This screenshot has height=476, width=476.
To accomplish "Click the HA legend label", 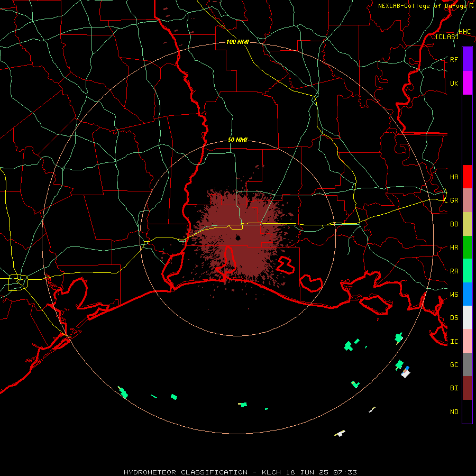I will (454, 177).
